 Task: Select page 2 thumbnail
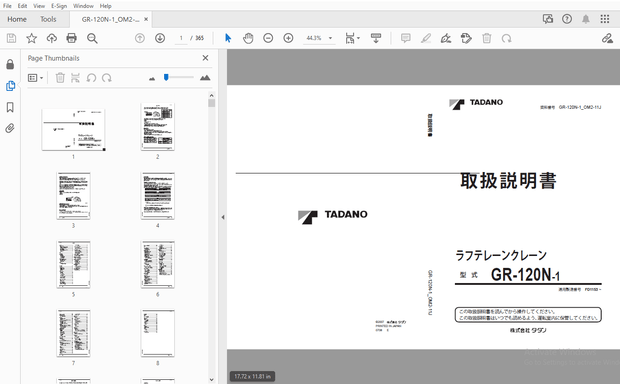click(x=157, y=127)
